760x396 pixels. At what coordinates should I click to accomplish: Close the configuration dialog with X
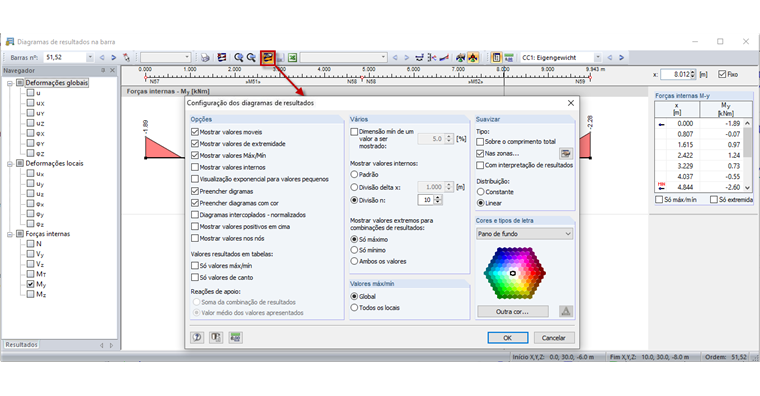click(x=570, y=103)
